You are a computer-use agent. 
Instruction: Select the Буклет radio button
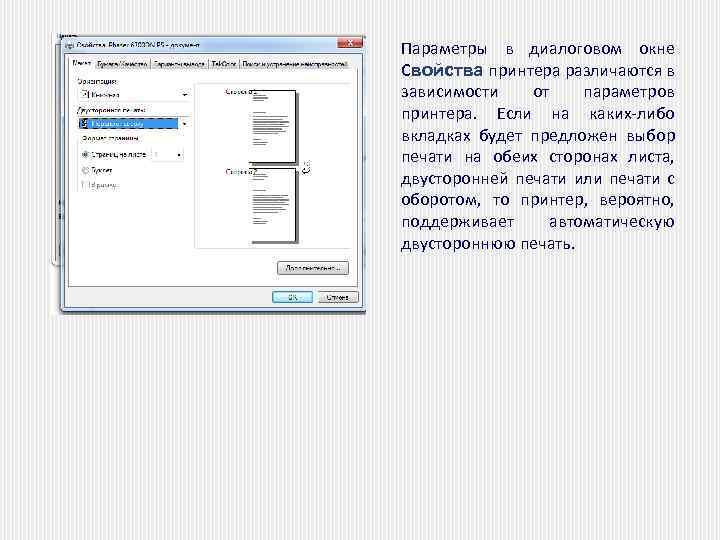pos(85,170)
